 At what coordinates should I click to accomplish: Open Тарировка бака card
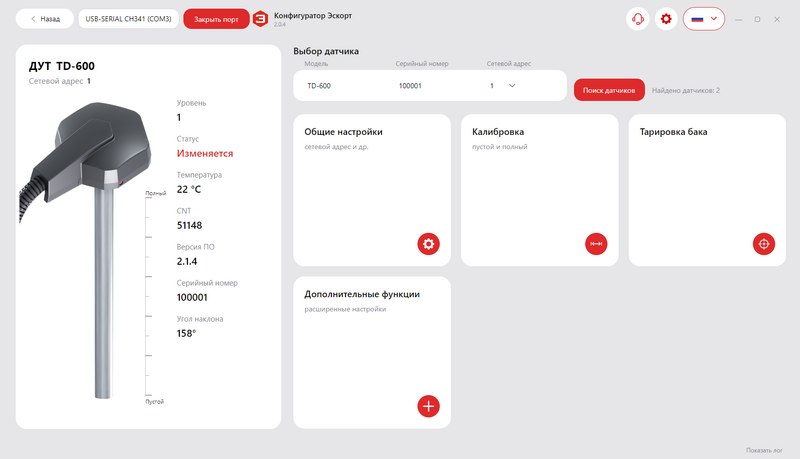pos(707,190)
